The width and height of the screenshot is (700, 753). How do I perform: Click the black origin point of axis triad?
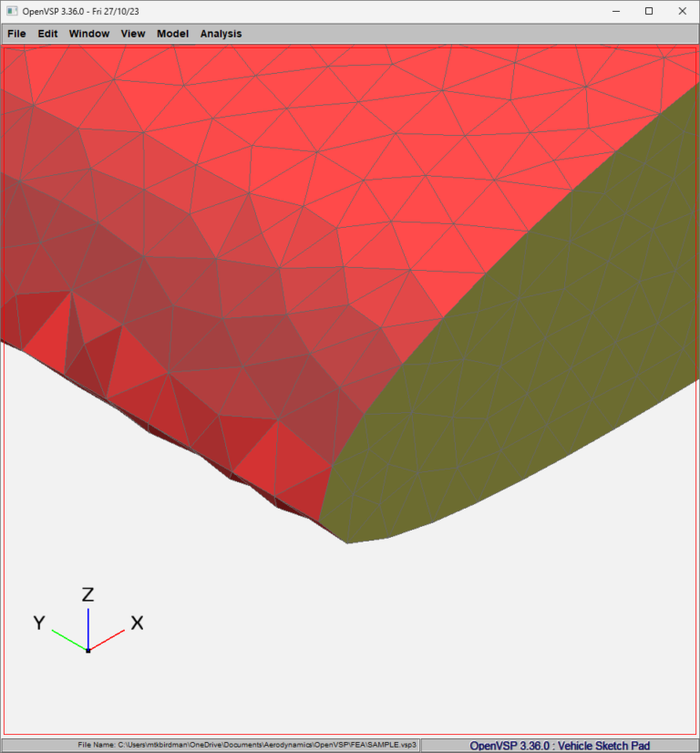coord(87,650)
